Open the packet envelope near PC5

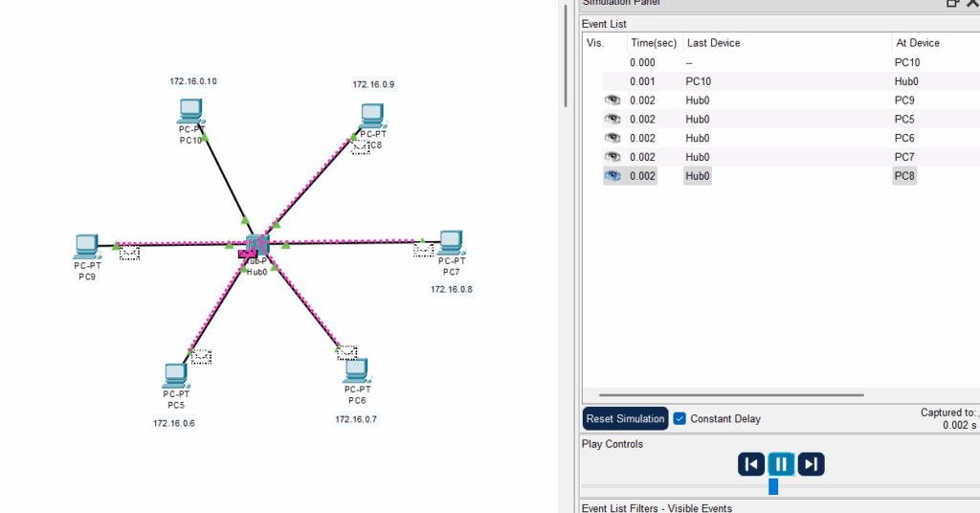[x=201, y=357]
